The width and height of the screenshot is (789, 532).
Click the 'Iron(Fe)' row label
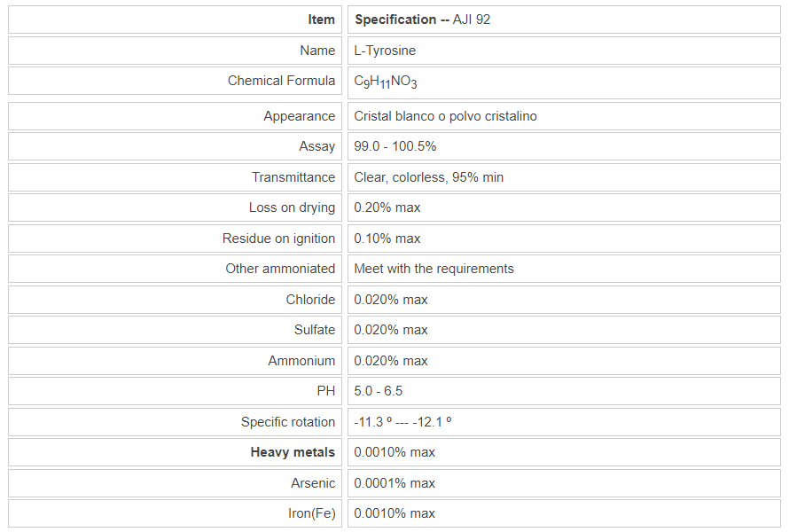pyautogui.click(x=311, y=513)
